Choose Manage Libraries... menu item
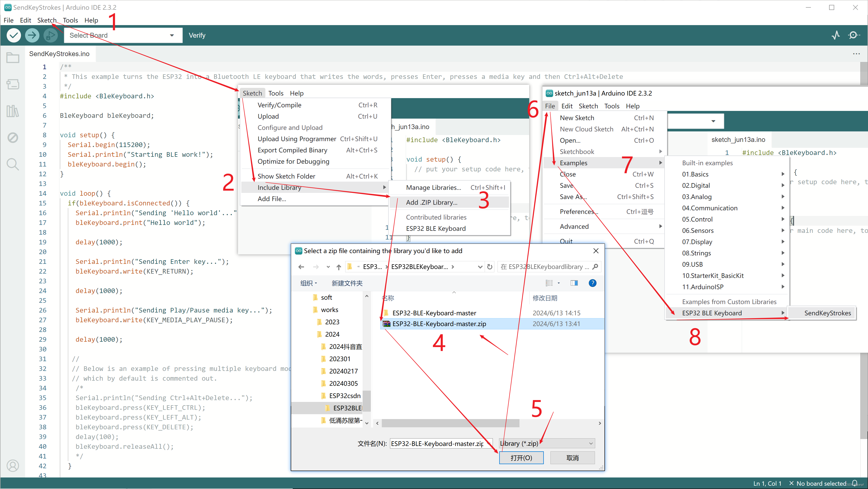The image size is (868, 489). click(449, 187)
